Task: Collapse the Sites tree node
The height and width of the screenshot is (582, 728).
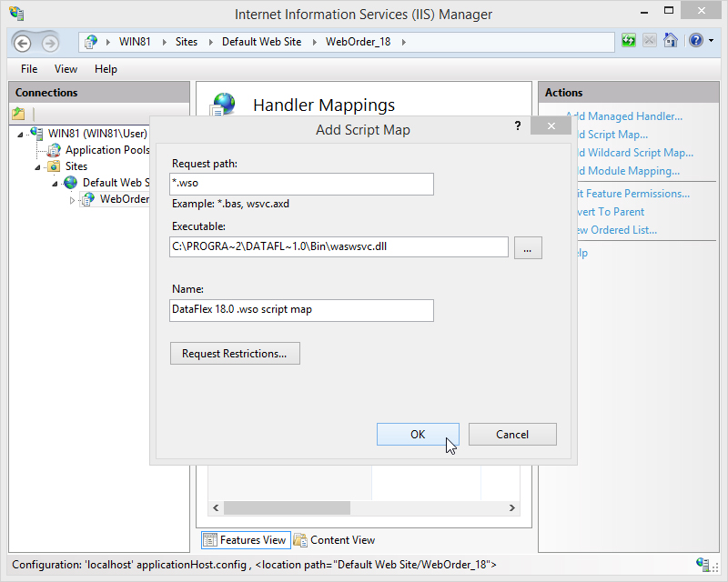Action: pyautogui.click(x=37, y=167)
